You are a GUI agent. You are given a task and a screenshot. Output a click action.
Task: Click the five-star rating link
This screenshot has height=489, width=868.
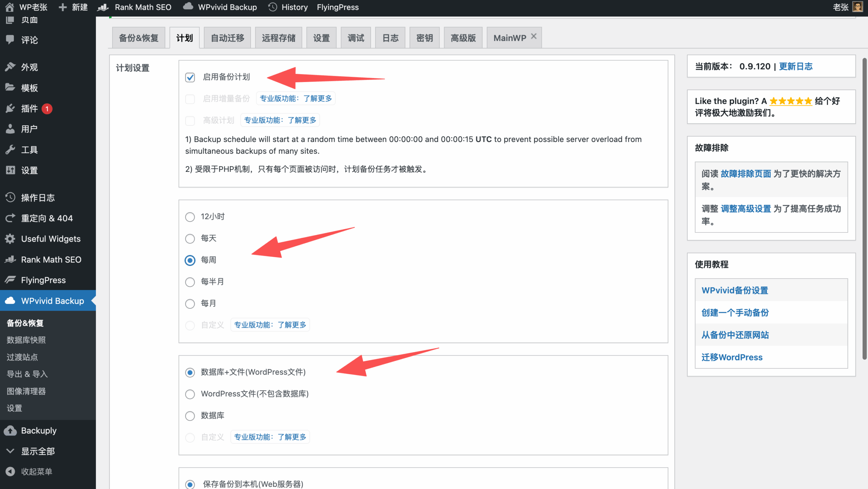[x=790, y=101]
